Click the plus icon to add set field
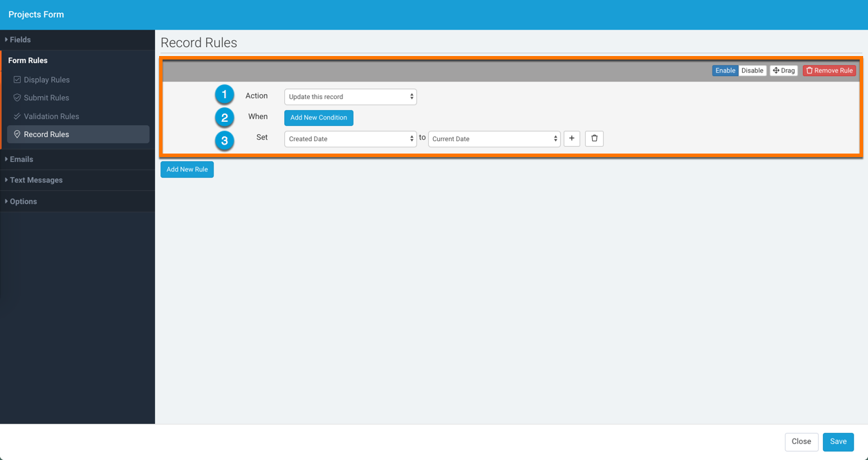 [x=572, y=138]
